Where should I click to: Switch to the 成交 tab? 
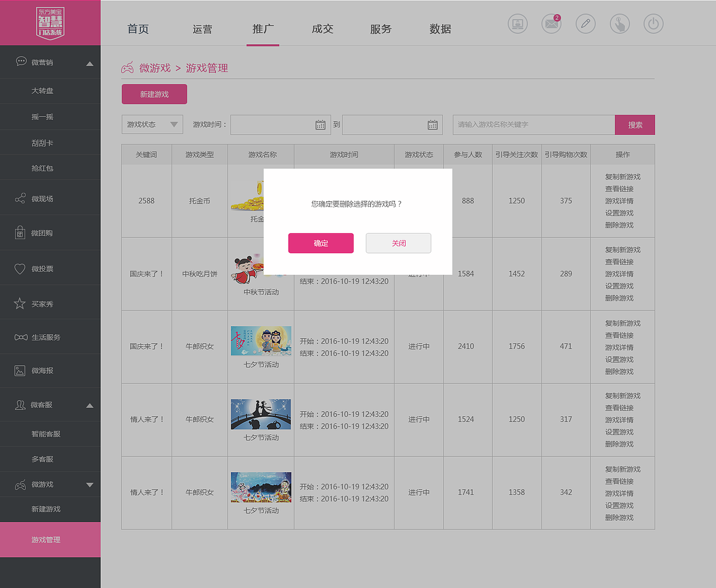point(322,29)
